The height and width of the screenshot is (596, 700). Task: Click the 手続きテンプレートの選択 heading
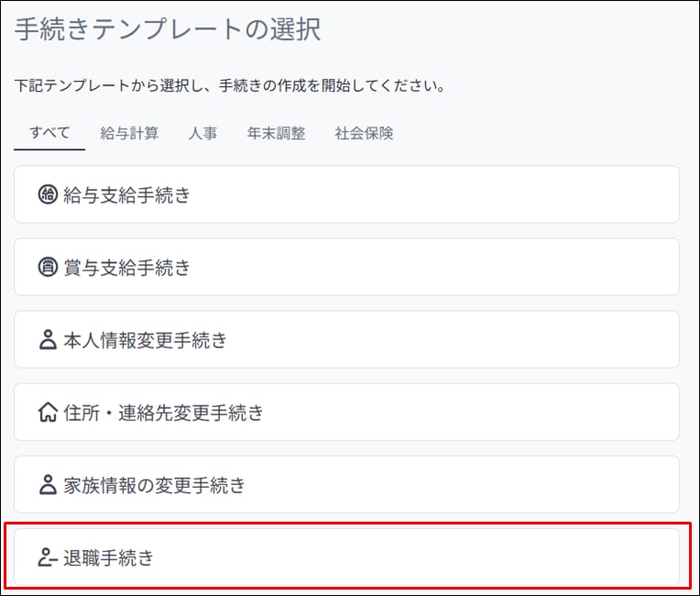(168, 29)
